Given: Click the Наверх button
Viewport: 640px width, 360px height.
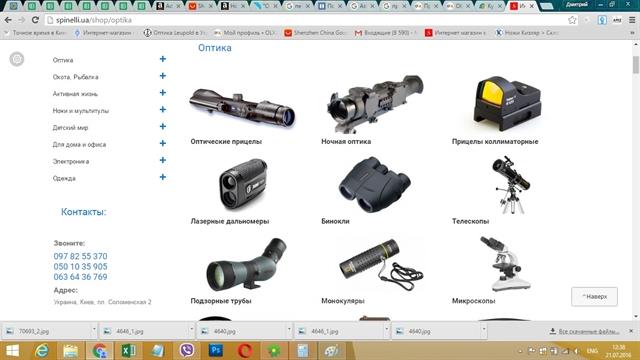Looking at the screenshot, I should click(594, 296).
